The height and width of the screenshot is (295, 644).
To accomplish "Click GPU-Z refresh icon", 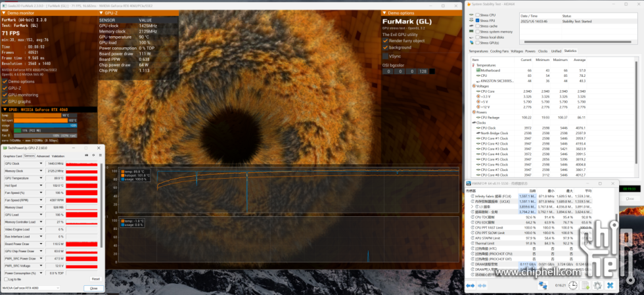I will [x=93, y=155].
